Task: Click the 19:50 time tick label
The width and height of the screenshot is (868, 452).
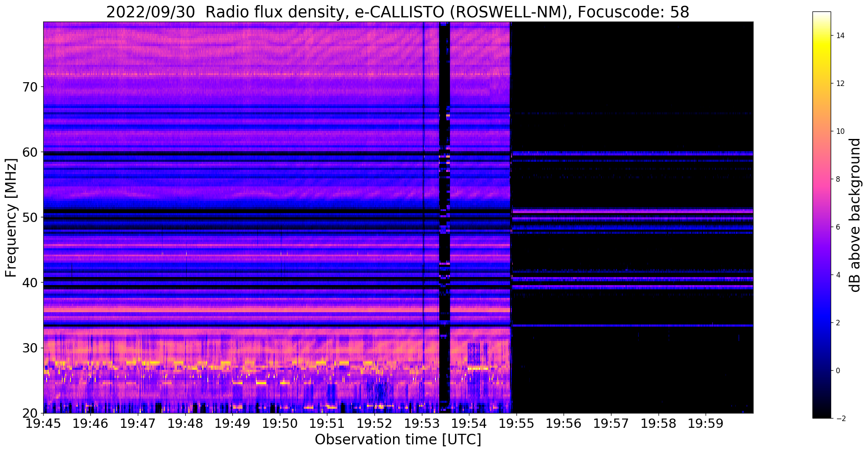Action: point(280,423)
